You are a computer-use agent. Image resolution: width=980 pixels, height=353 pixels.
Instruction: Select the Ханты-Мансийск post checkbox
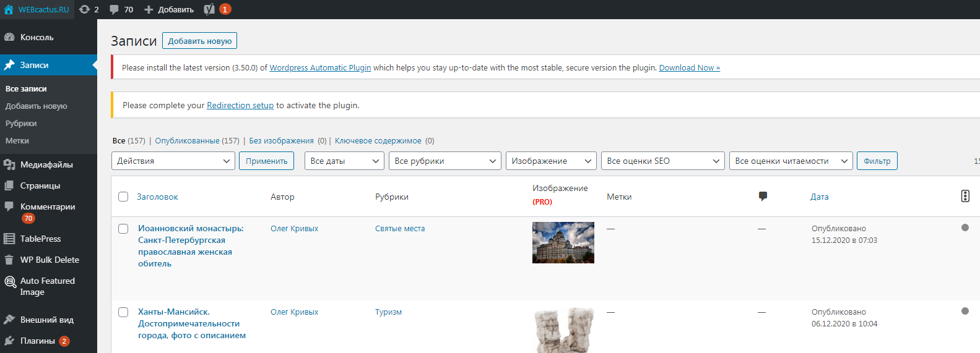point(123,312)
